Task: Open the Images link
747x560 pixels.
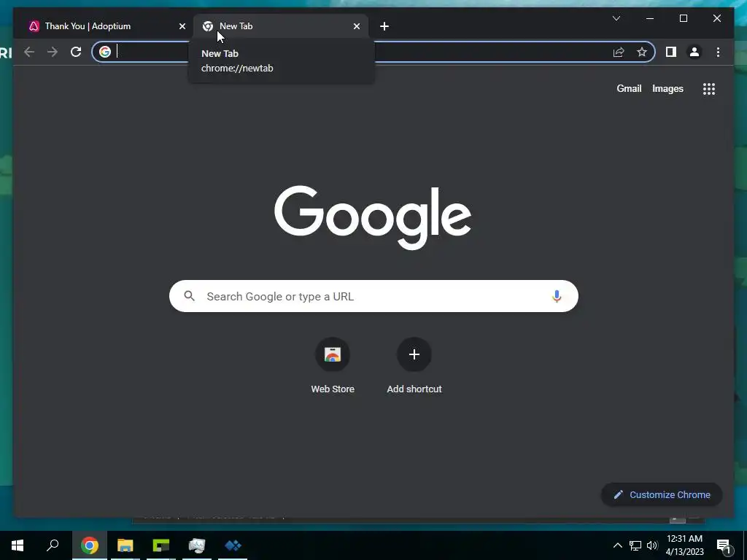Action: 667,88
